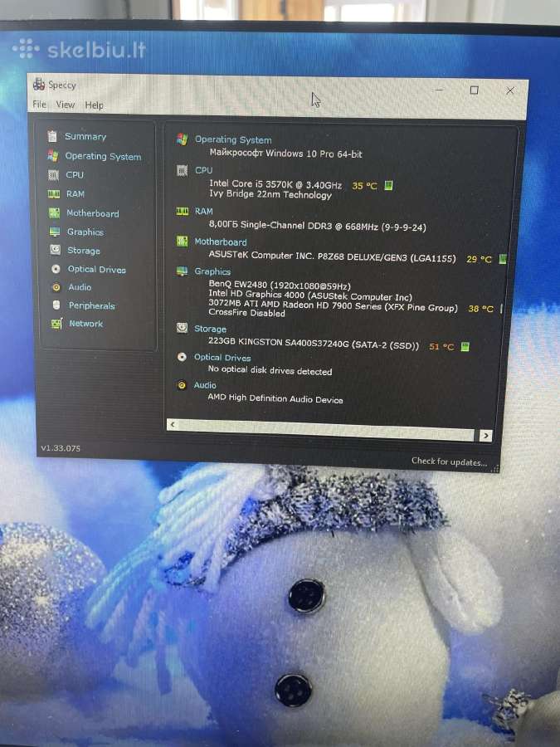Open the RAM heading link in summary
The height and width of the screenshot is (747, 560).
pyautogui.click(x=204, y=211)
